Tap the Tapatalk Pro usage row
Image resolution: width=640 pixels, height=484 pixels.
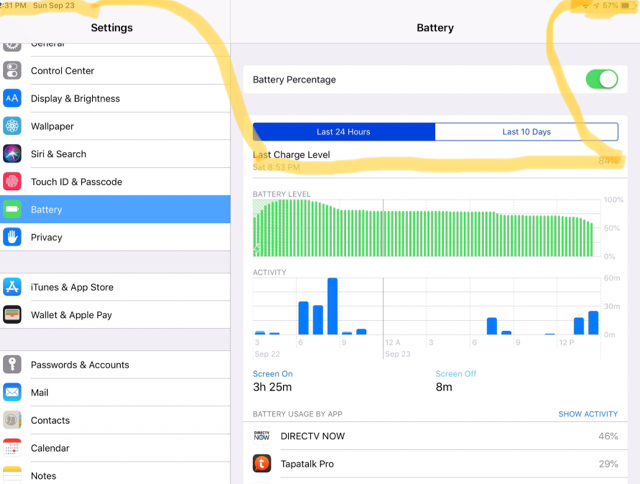pos(436,464)
